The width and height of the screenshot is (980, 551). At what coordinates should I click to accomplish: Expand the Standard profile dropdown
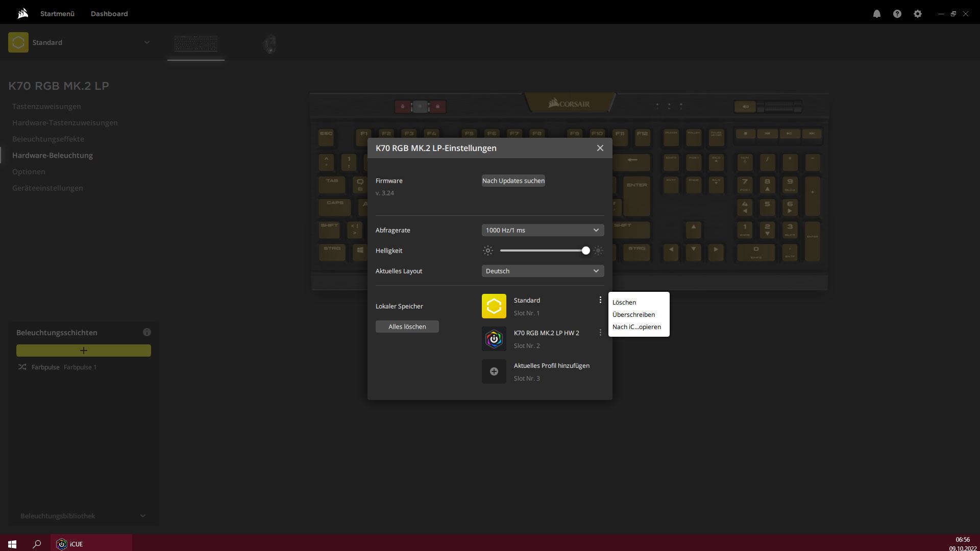[x=146, y=42]
